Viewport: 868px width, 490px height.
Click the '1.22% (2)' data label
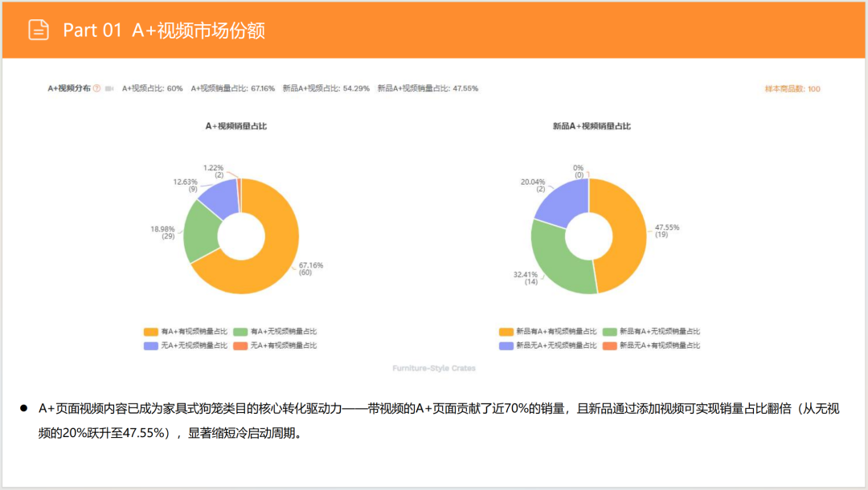tap(214, 171)
